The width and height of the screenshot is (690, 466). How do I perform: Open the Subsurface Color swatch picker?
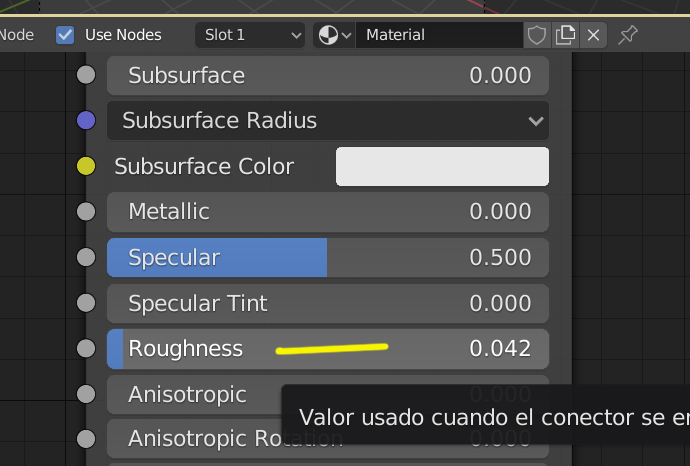(442, 166)
